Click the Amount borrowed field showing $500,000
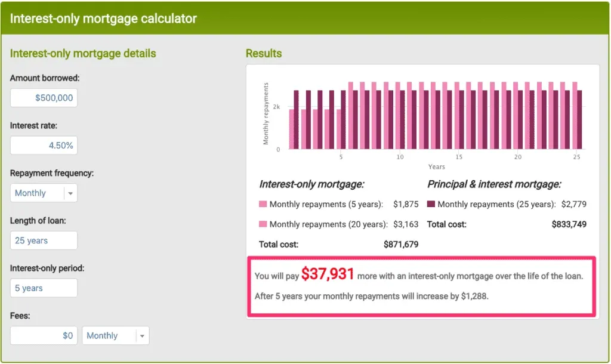This screenshot has width=611, height=364. point(44,98)
